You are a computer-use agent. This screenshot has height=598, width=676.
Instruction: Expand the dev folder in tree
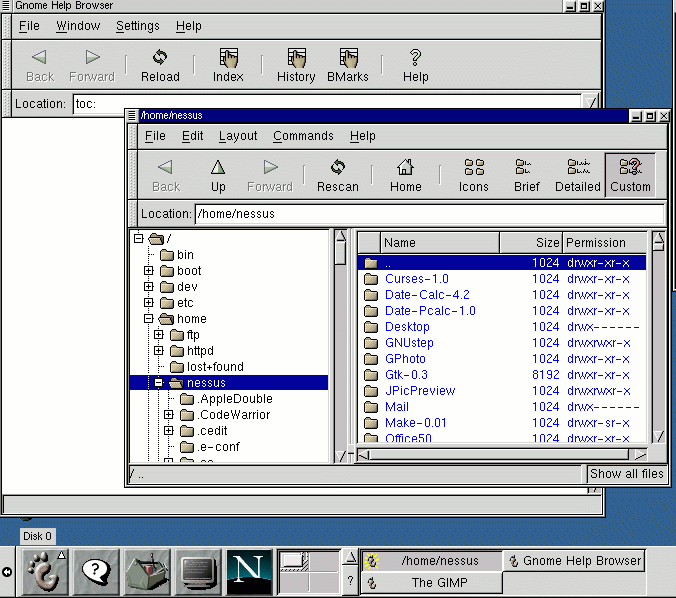(149, 286)
